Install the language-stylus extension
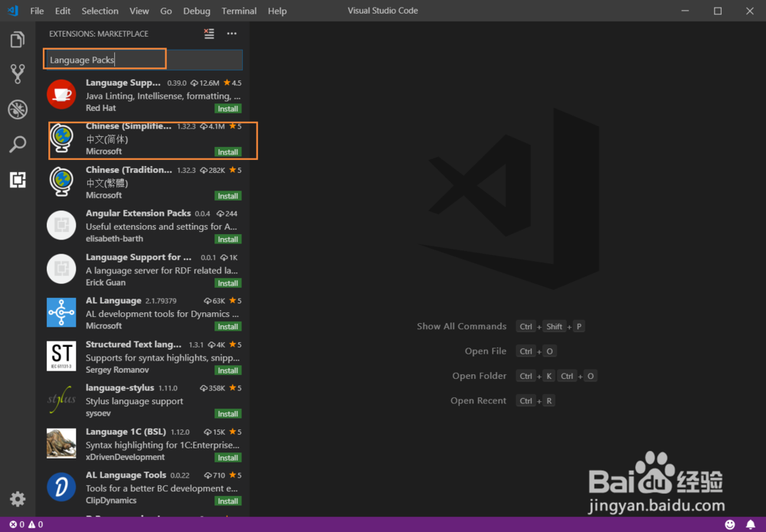 coord(228,414)
